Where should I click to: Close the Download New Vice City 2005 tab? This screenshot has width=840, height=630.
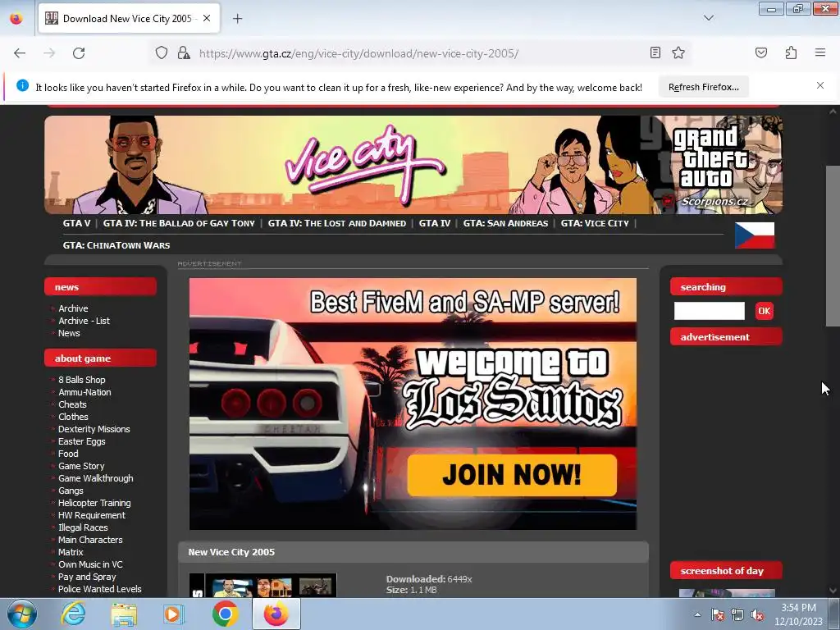pos(207,18)
